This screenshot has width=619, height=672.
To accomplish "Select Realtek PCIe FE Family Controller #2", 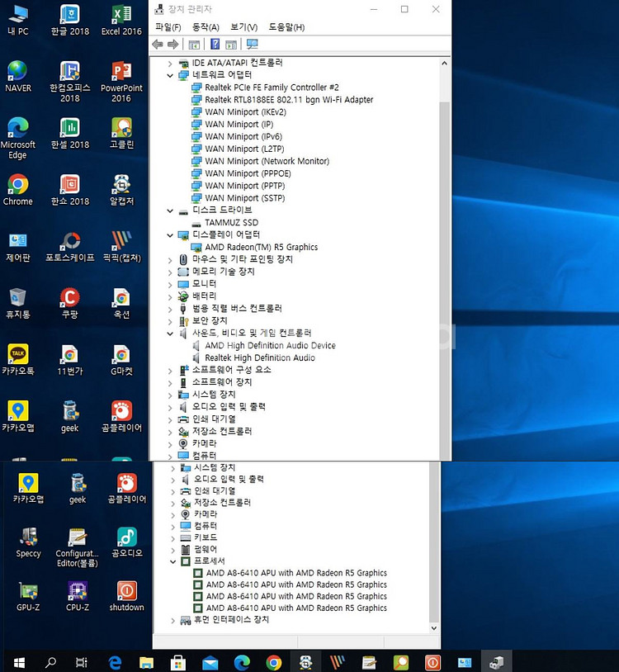I will pyautogui.click(x=272, y=88).
